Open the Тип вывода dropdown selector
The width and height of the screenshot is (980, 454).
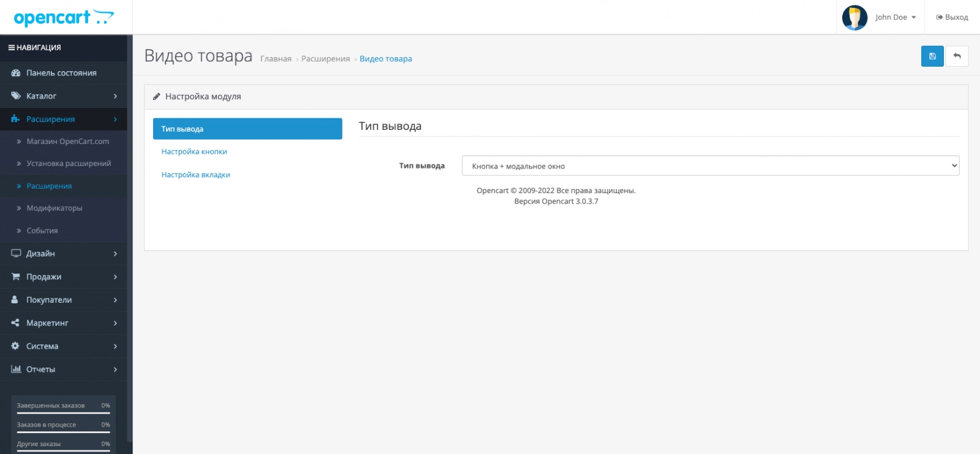click(x=710, y=166)
